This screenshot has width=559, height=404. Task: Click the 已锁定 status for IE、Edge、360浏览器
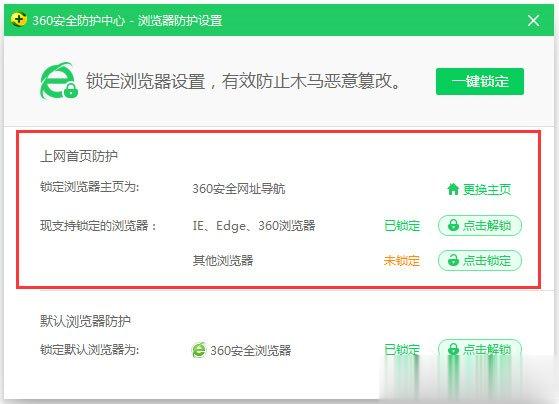coord(402,226)
